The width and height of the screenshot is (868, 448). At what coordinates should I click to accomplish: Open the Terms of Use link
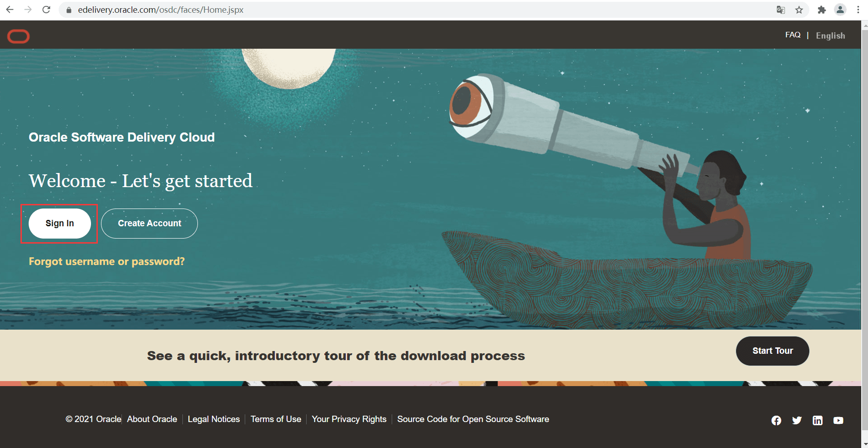(x=276, y=419)
